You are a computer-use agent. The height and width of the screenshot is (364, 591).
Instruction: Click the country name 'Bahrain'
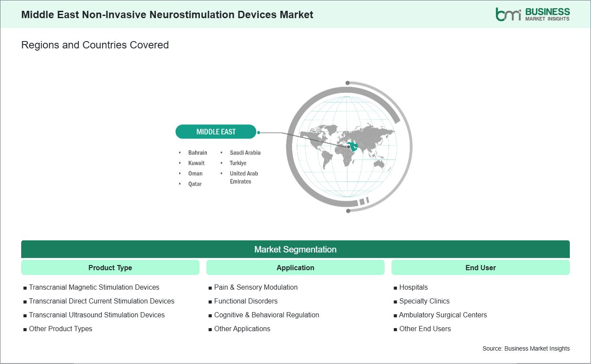pyautogui.click(x=198, y=153)
